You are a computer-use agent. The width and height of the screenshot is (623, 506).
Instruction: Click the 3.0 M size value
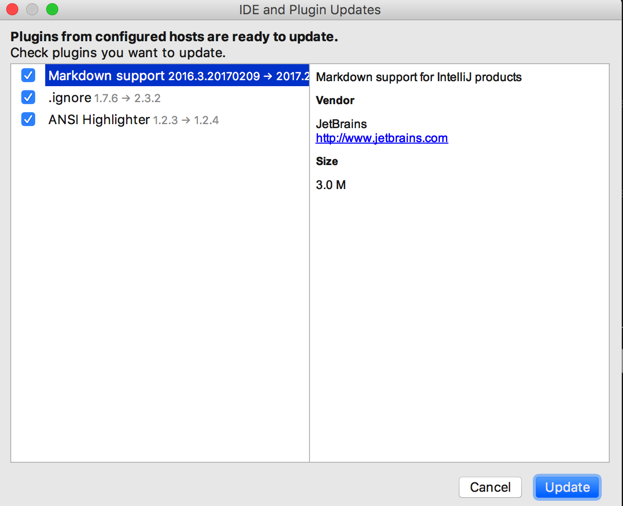click(331, 185)
